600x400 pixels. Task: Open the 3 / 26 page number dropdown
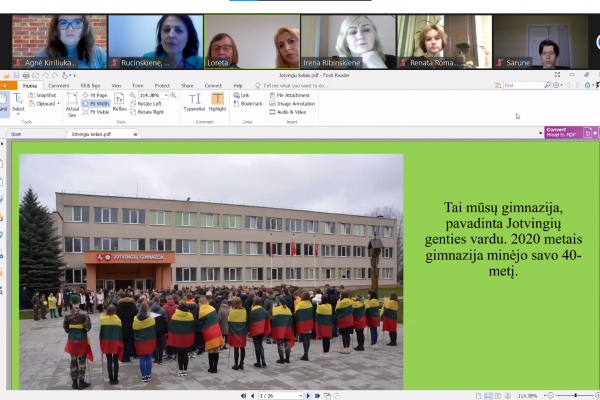[301, 396]
